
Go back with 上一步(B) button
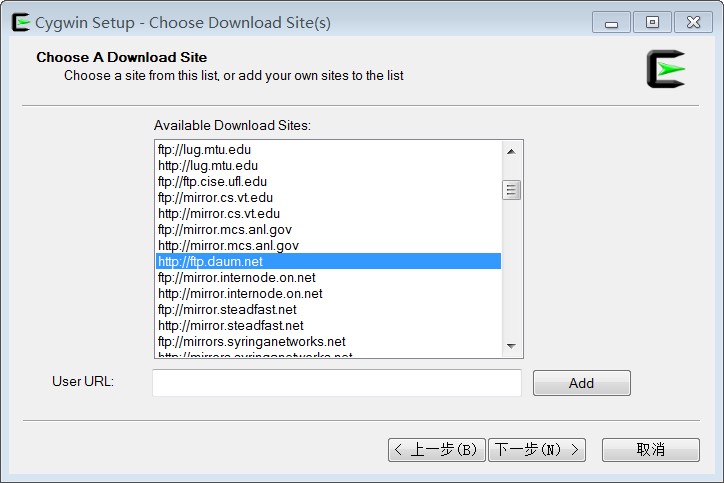(437, 450)
